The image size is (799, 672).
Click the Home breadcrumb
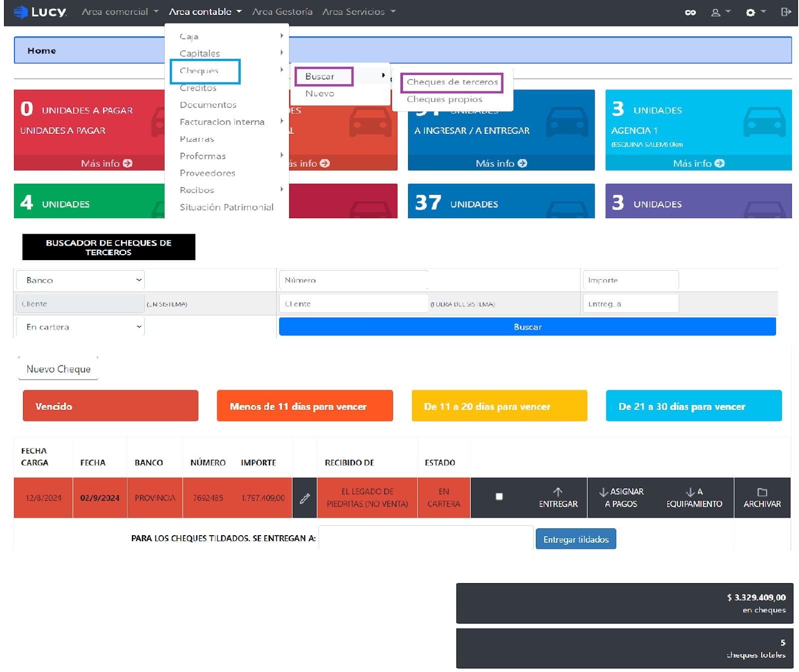(x=41, y=50)
